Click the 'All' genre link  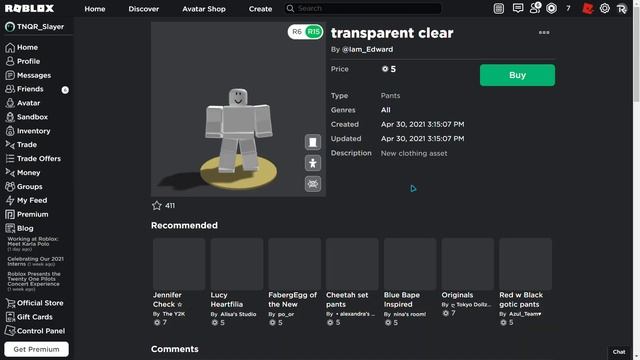click(x=386, y=110)
